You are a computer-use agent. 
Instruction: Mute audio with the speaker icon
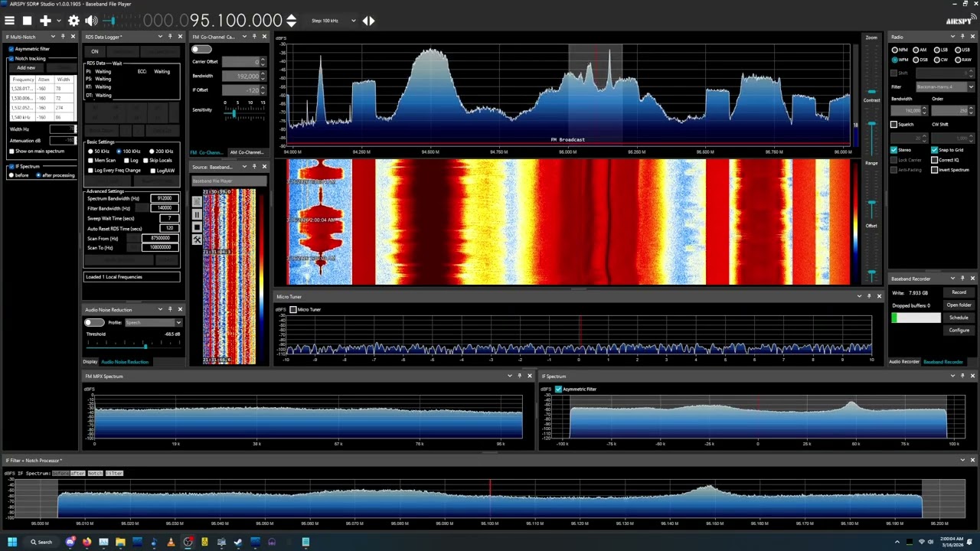[91, 21]
